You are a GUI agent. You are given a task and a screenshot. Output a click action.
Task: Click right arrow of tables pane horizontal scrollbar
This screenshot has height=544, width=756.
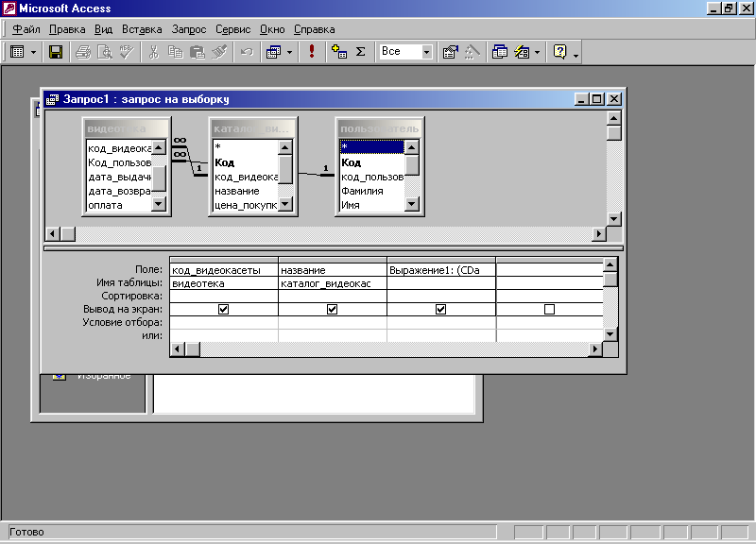pos(599,234)
